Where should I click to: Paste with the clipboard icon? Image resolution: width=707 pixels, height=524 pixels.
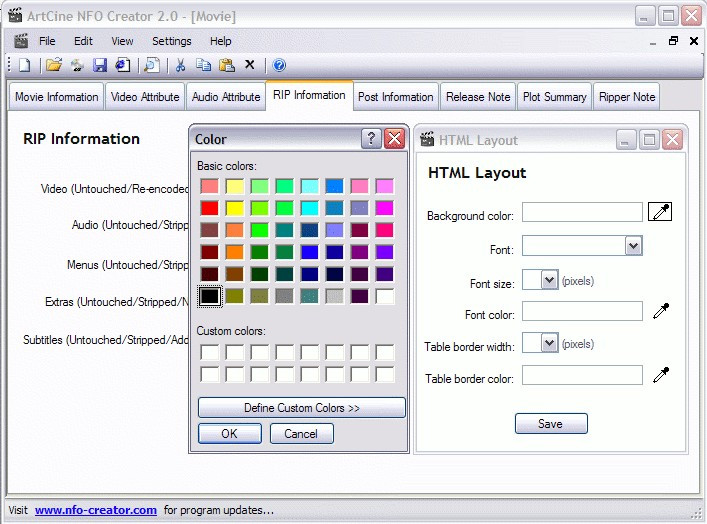coord(227,65)
